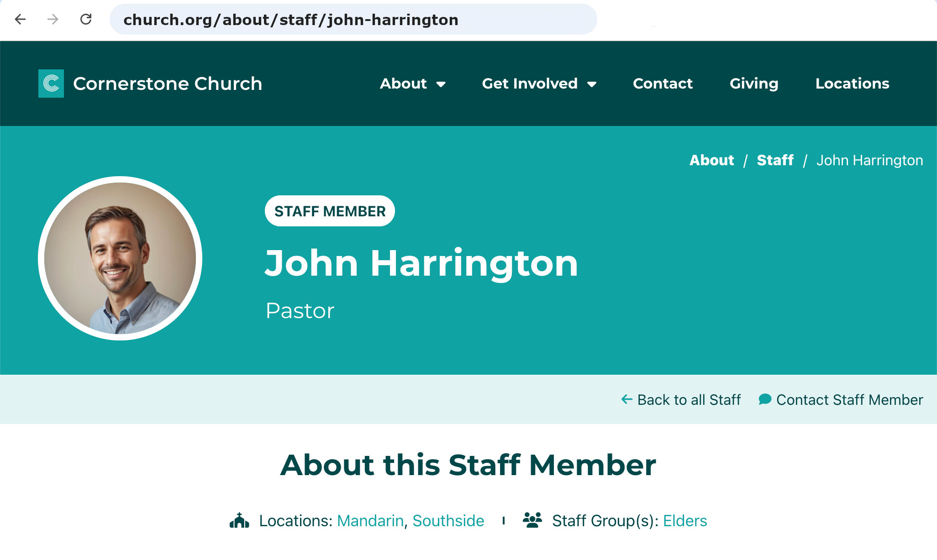Image resolution: width=937 pixels, height=560 pixels.
Task: Click John Harrington's profile photo
Action: tap(120, 258)
